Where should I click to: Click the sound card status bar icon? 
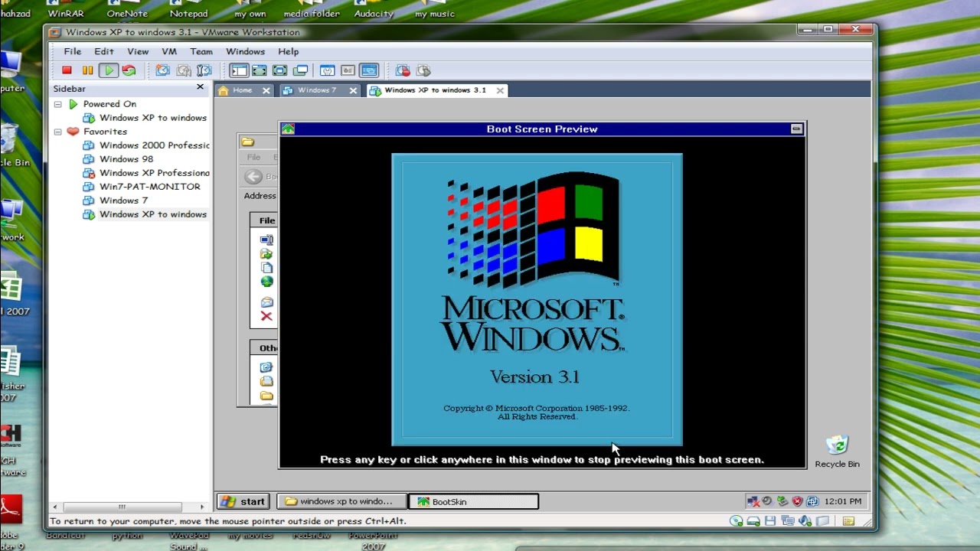(x=805, y=521)
